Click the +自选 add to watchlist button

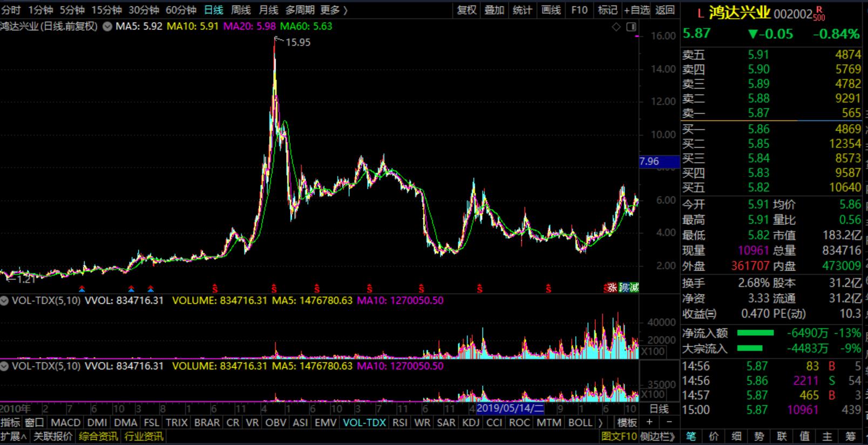(x=637, y=10)
